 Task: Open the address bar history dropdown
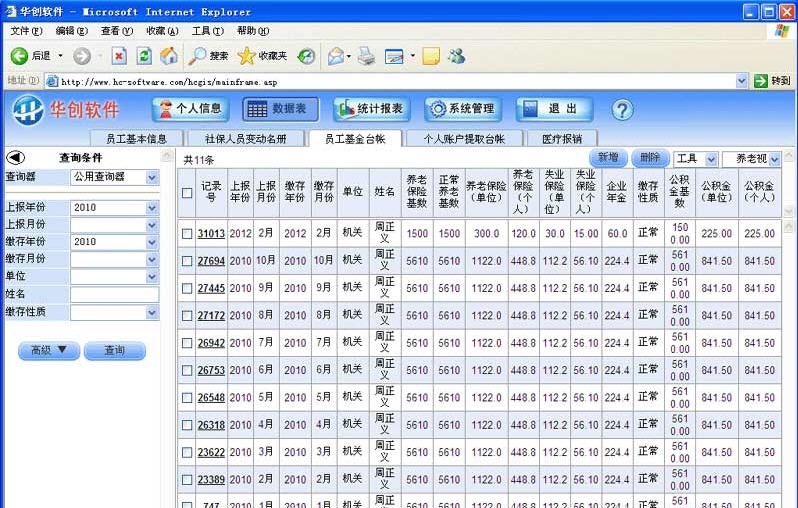[742, 81]
